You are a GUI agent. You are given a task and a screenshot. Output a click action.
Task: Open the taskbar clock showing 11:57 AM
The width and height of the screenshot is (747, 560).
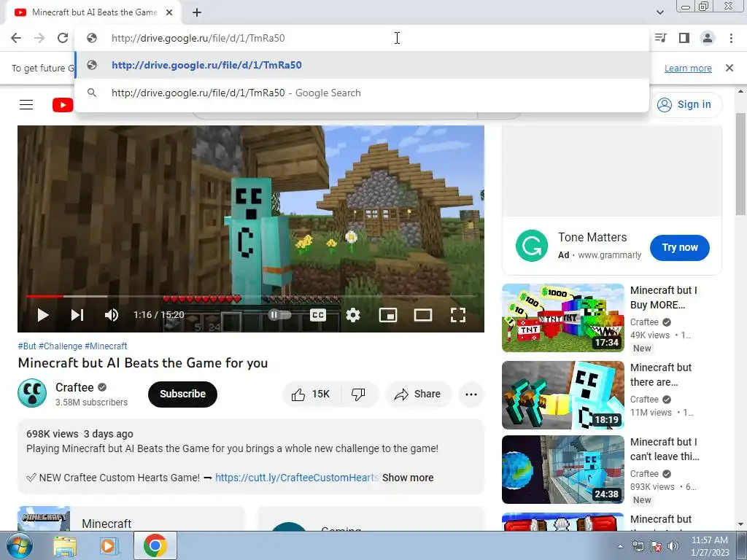(710, 546)
